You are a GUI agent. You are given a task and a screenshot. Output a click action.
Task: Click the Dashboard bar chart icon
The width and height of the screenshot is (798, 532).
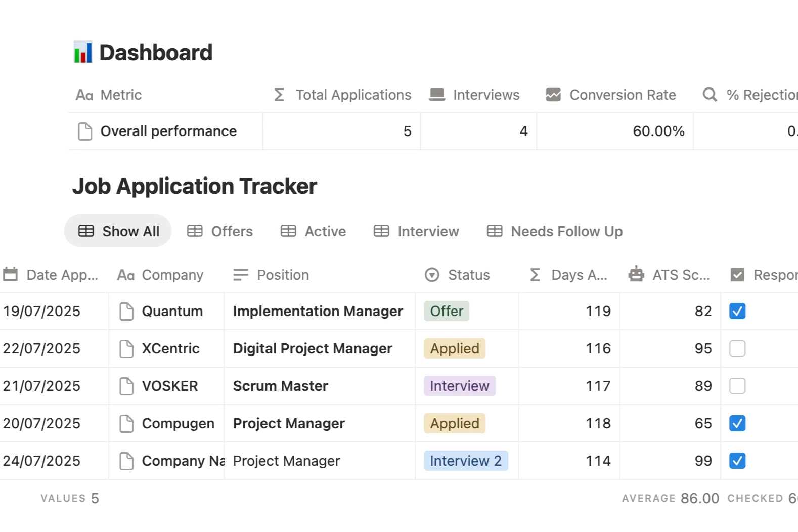[83, 52]
